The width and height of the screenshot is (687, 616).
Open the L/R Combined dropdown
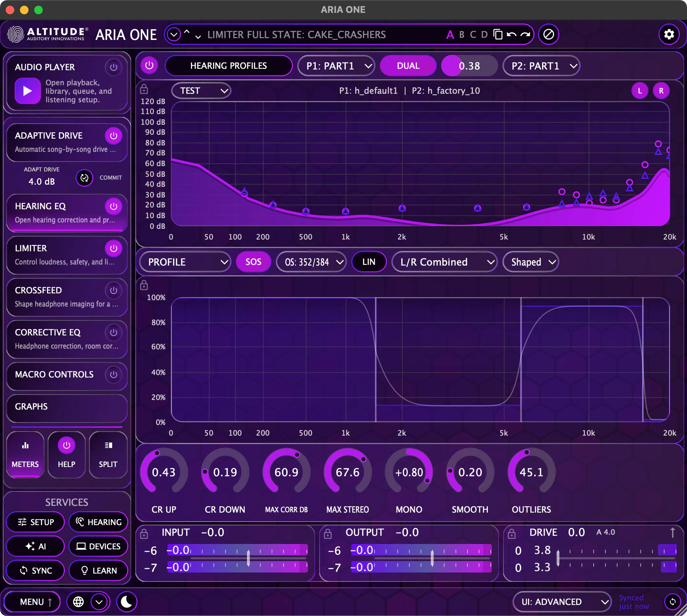(x=444, y=262)
